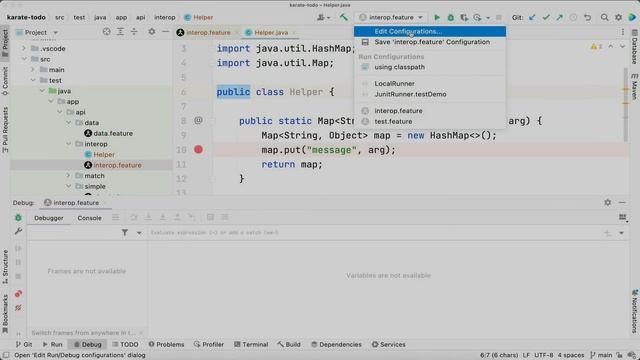Toggle the breakpoint on line 10

click(x=198, y=149)
